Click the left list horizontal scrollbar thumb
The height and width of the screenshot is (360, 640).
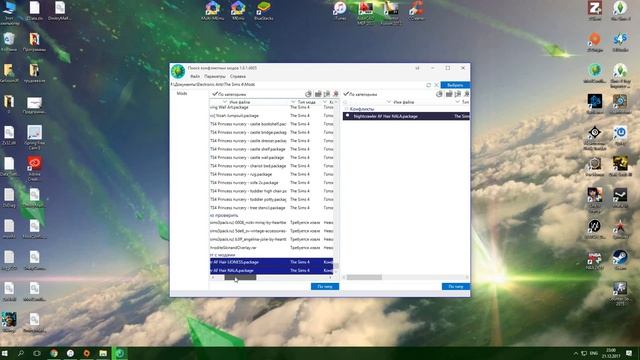240,278
